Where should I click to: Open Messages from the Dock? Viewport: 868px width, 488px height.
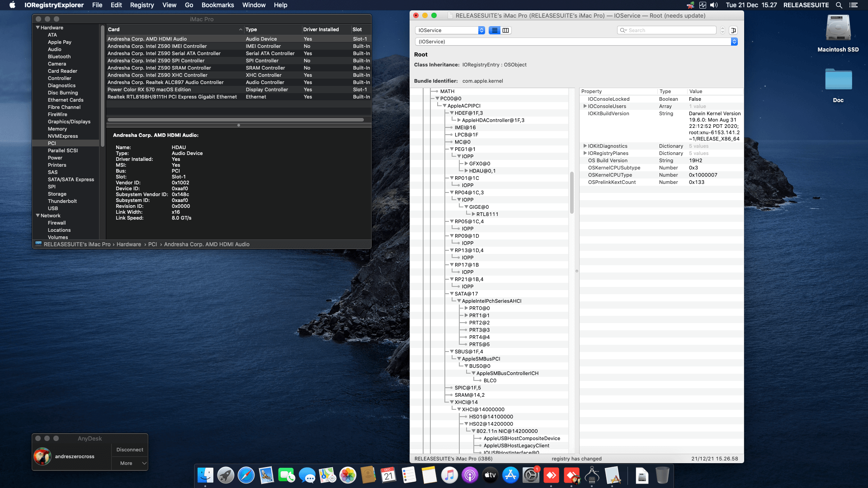coord(307,475)
